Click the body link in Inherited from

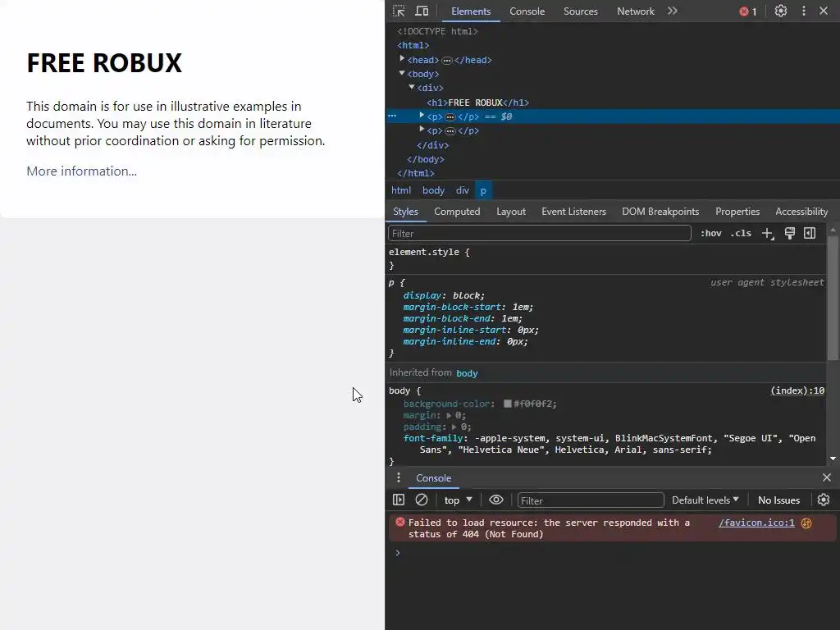(x=467, y=373)
